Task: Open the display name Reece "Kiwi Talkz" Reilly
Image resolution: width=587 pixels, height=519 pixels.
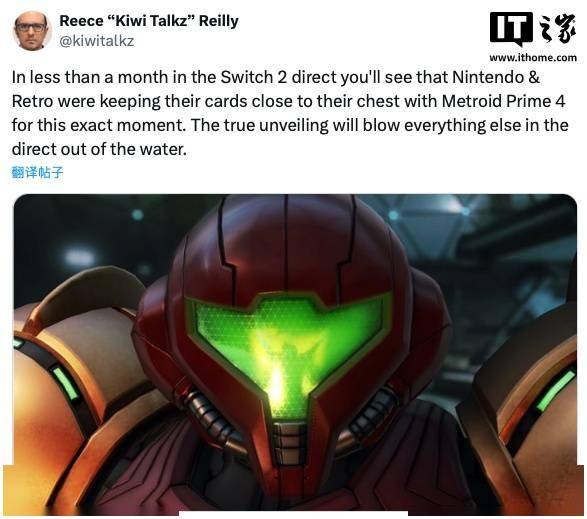Action: click(x=149, y=21)
